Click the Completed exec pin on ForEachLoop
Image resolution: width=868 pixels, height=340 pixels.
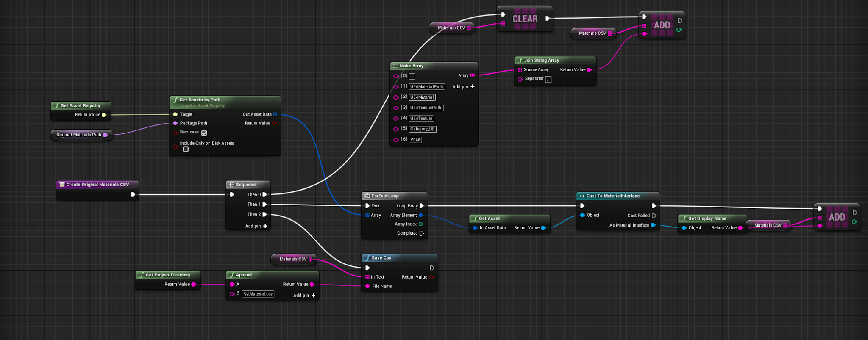[x=422, y=233]
